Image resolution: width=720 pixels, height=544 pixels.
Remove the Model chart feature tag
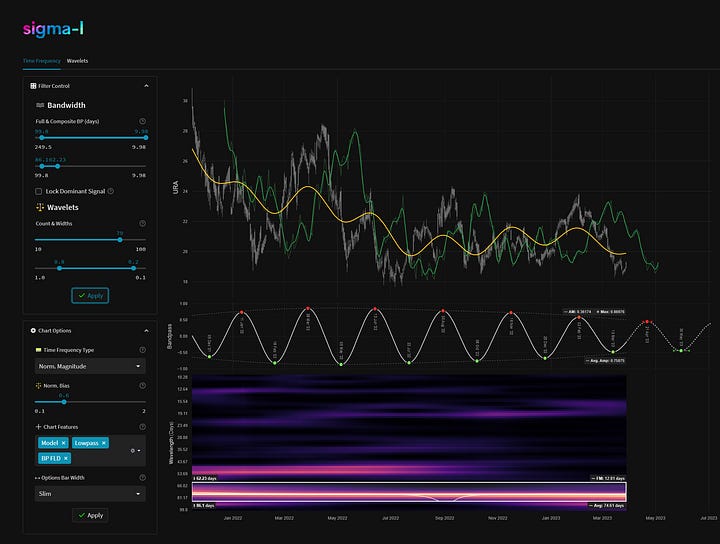[63, 443]
